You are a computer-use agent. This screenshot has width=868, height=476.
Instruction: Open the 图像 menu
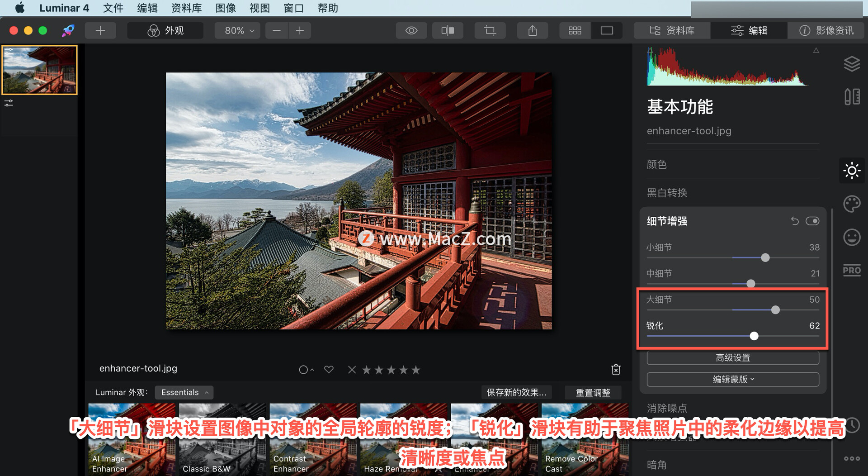[x=226, y=8]
